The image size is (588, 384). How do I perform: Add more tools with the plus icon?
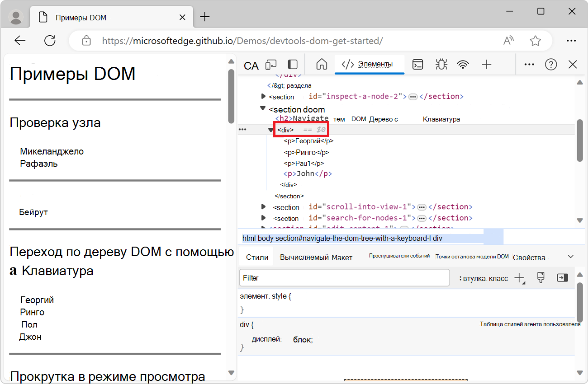coord(487,65)
